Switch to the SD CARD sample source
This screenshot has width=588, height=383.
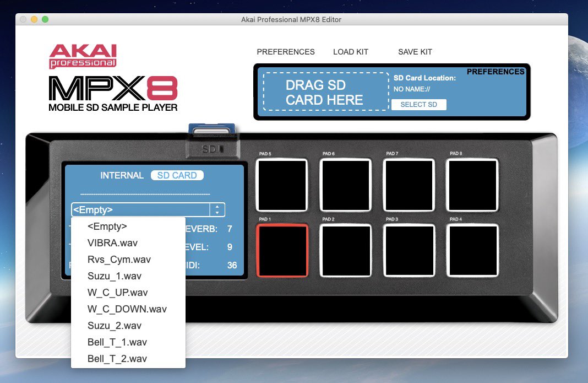click(x=177, y=175)
